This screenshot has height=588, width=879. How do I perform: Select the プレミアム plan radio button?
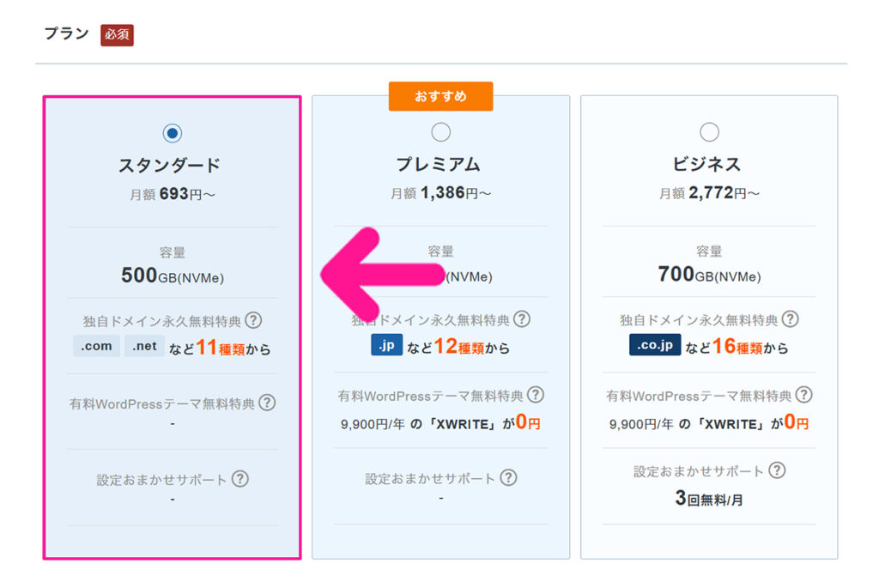pos(440,132)
